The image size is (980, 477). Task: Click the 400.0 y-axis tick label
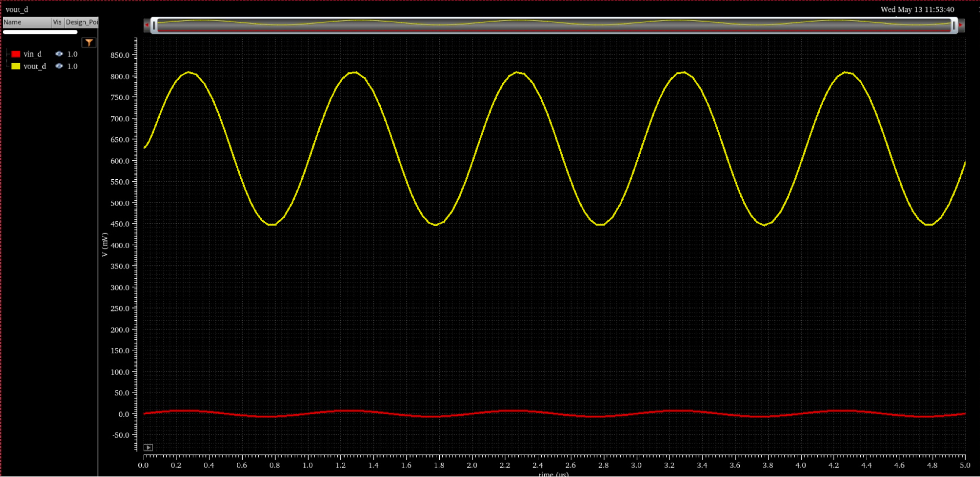pos(120,245)
